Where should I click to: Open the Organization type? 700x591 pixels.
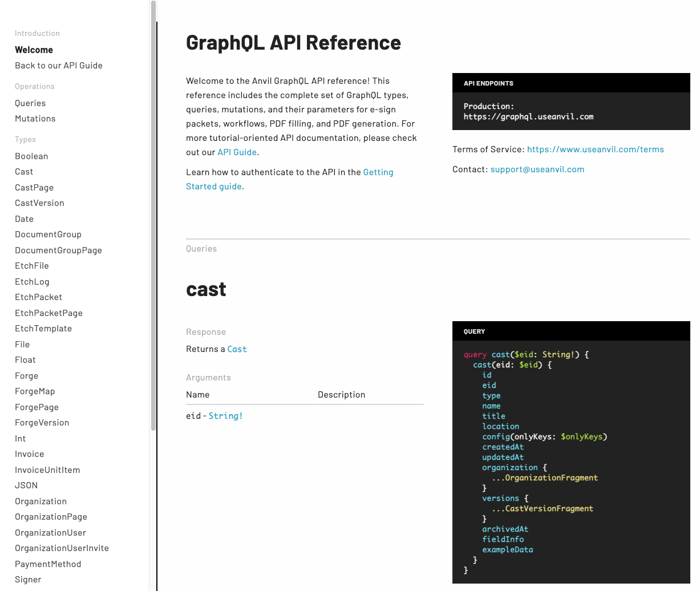tap(41, 501)
